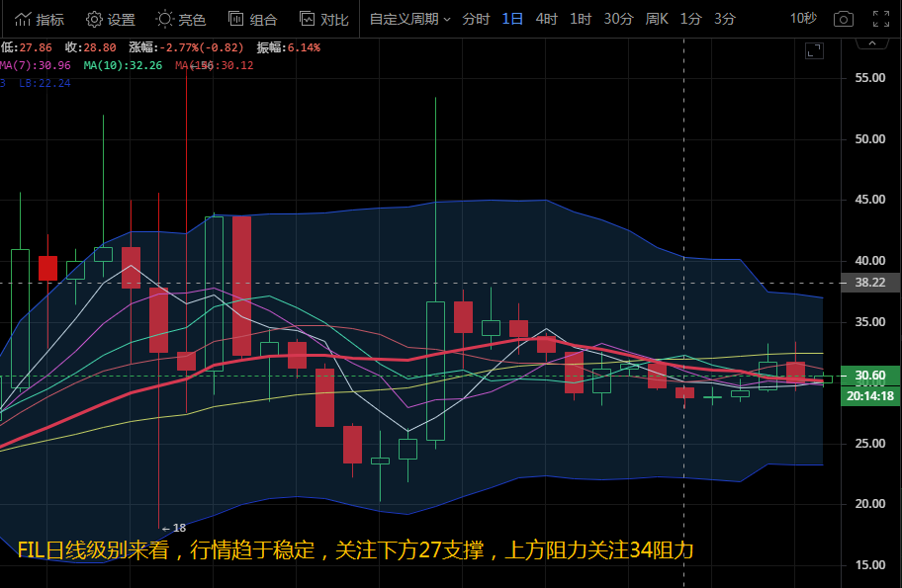
Task: Expand the 自定义周期 dropdown
Action: tap(409, 19)
